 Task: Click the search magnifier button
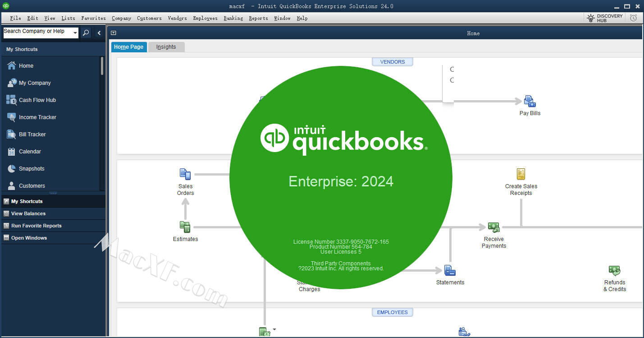86,32
